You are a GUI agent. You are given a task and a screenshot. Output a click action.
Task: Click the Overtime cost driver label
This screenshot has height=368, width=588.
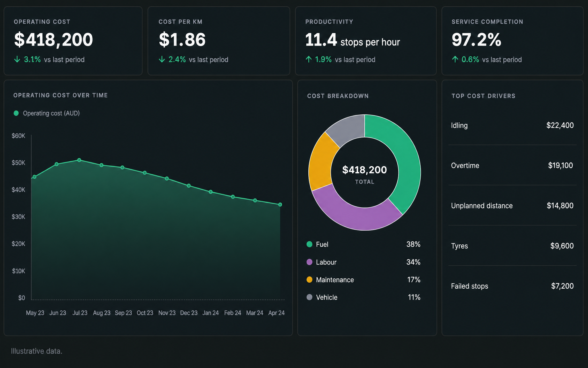click(465, 166)
